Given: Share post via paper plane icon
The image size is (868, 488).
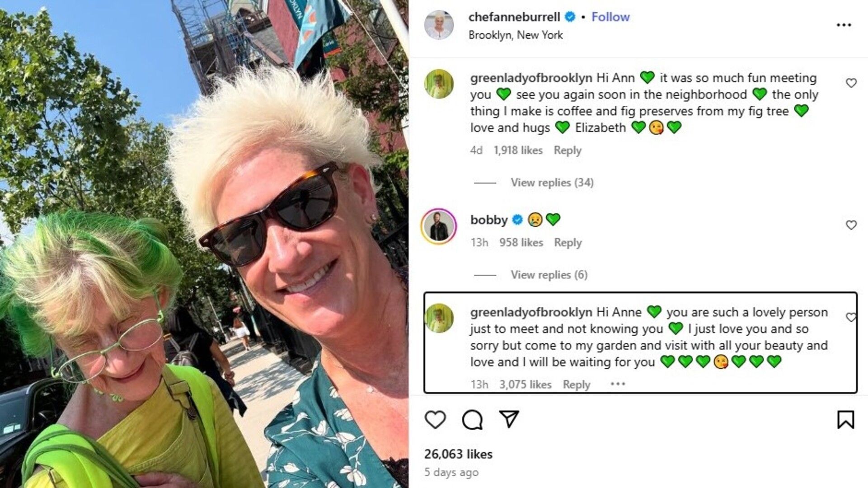Looking at the screenshot, I should (509, 419).
